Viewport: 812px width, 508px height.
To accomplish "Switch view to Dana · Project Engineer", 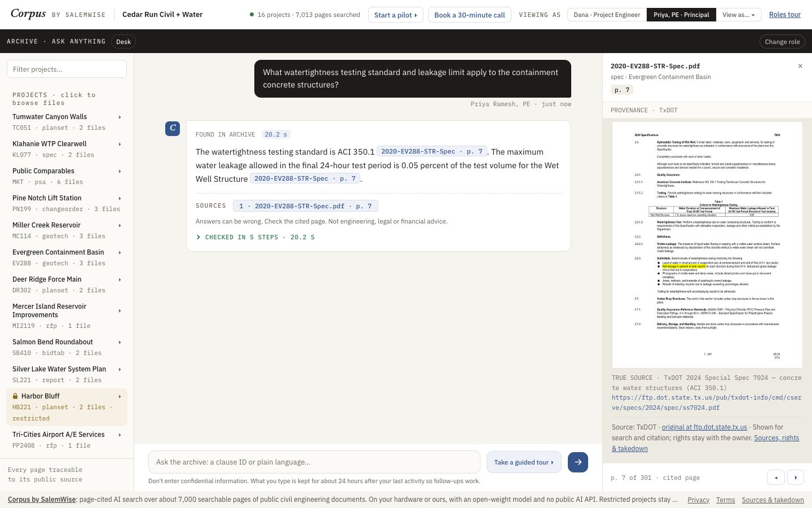I will coord(607,15).
